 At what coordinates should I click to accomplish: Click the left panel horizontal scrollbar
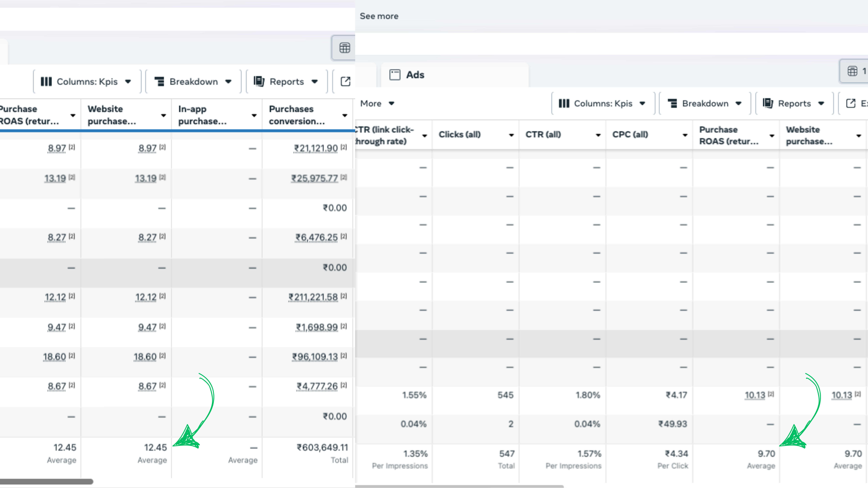(46, 482)
